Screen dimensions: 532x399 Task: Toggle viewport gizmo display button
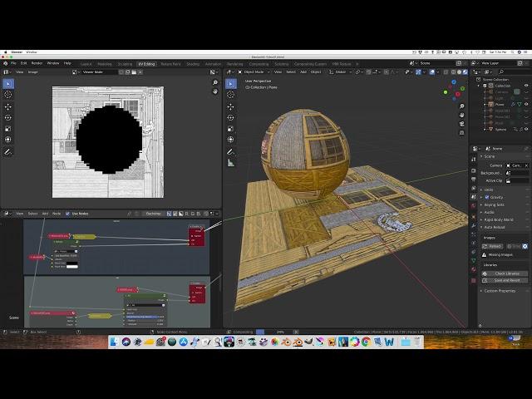418,72
